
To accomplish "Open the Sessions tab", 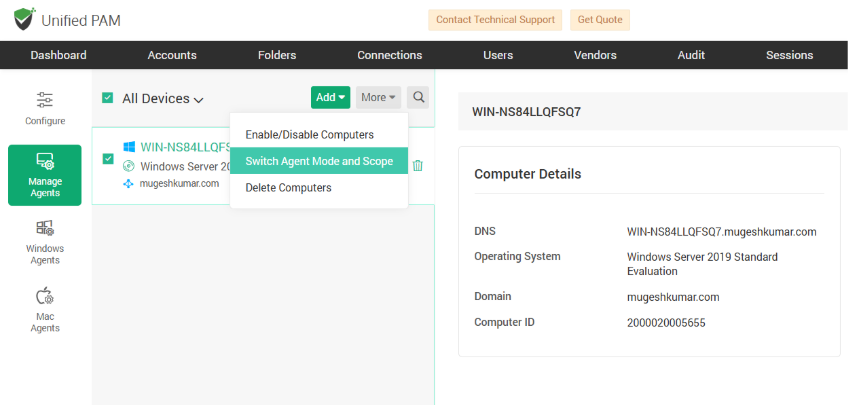I will [x=789, y=55].
